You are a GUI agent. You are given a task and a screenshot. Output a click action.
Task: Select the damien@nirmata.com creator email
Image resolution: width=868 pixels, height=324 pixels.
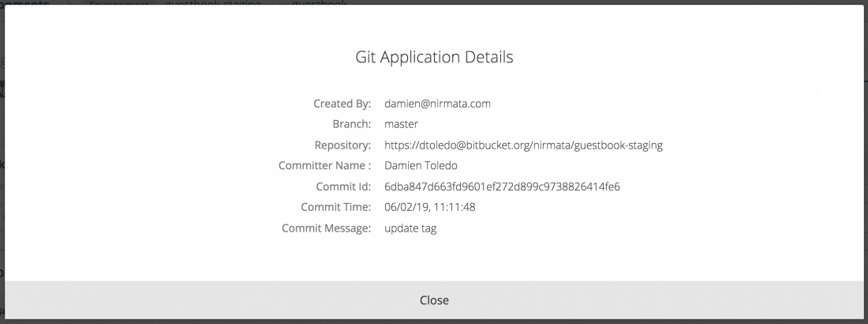tap(437, 104)
